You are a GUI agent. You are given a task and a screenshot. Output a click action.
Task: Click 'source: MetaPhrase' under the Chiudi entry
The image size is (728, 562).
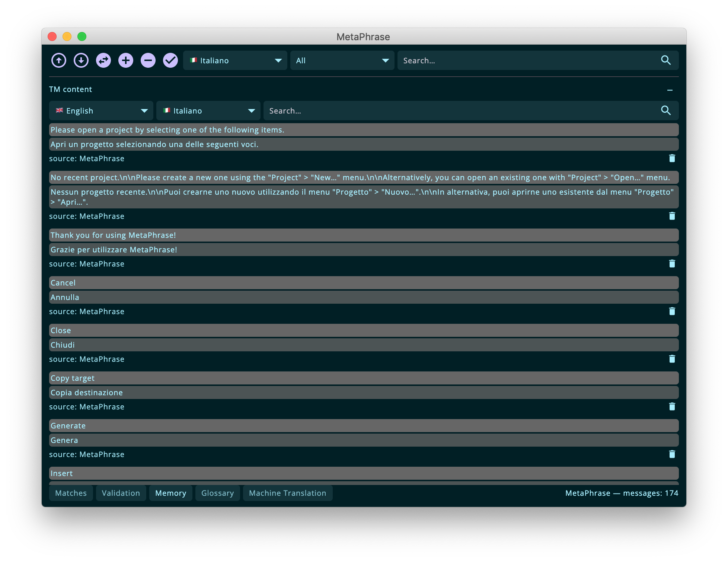tap(87, 359)
